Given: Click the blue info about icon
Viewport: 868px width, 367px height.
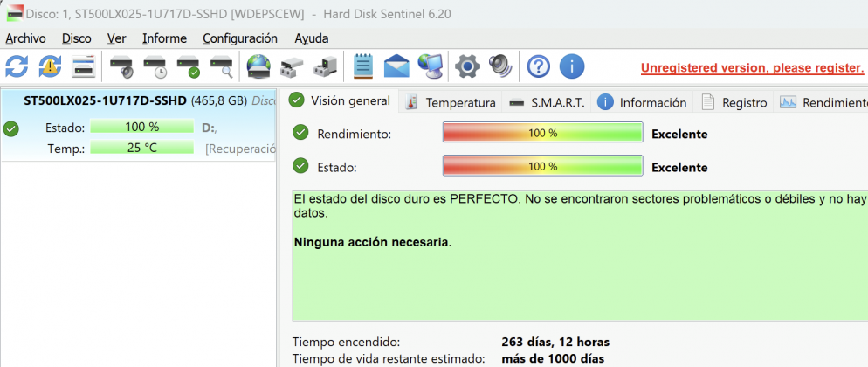Looking at the screenshot, I should pyautogui.click(x=571, y=66).
